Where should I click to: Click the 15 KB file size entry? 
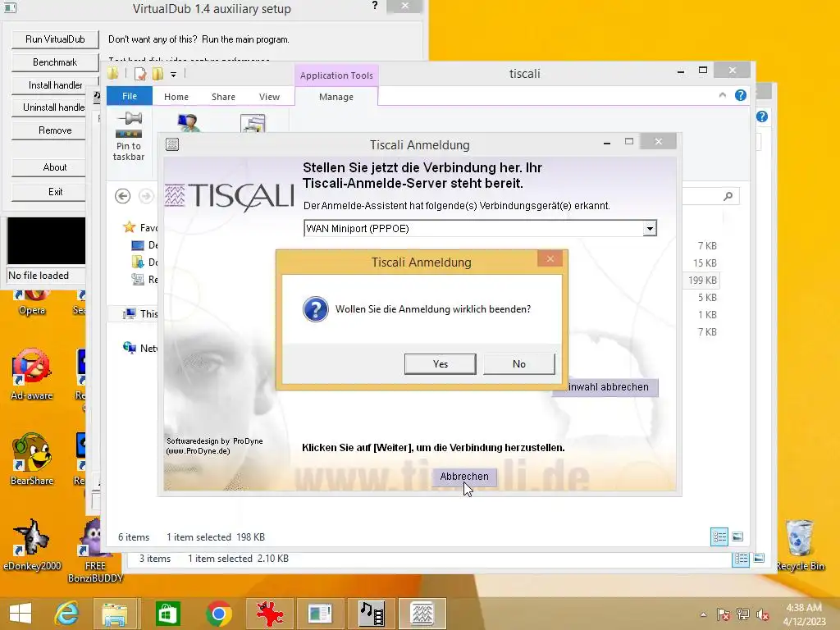[x=705, y=263]
